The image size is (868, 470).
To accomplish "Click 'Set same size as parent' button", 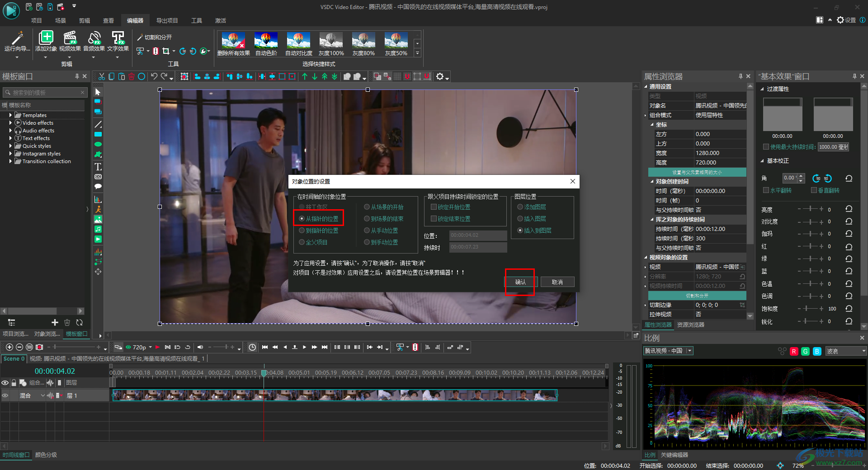I will tap(697, 172).
